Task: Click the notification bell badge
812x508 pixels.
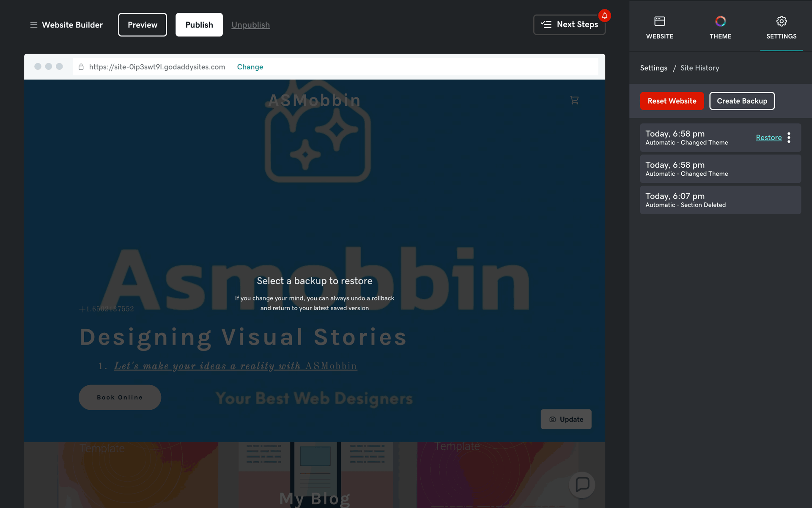Action: click(x=605, y=16)
